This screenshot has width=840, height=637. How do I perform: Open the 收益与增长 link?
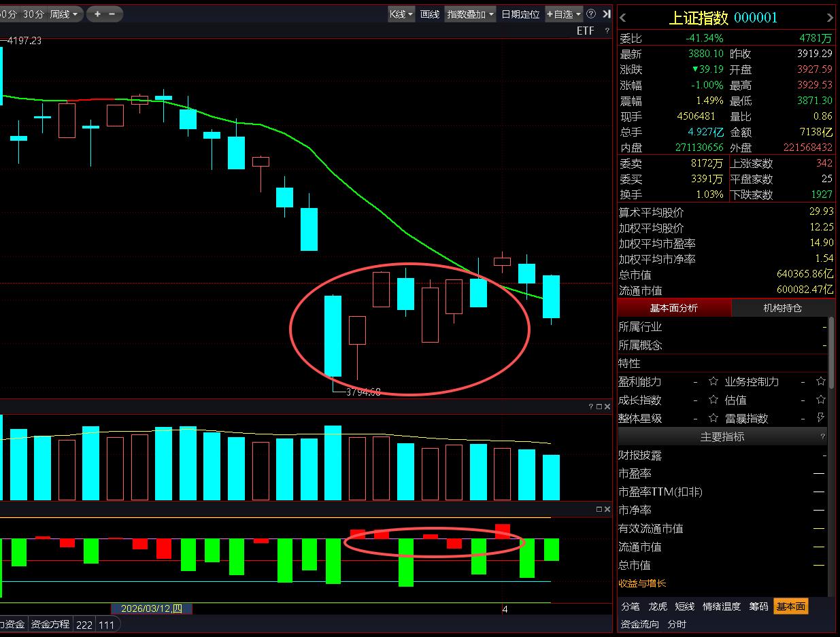(642, 583)
